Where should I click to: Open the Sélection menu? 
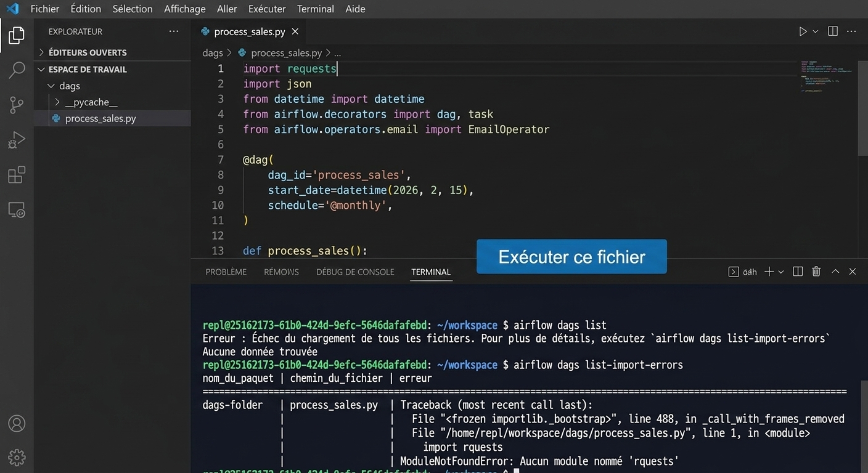pos(133,9)
